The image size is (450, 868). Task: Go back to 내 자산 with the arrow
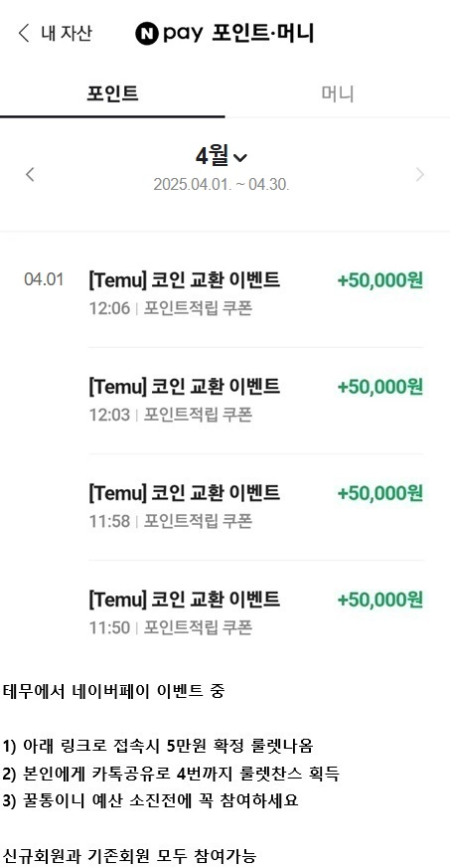click(x=23, y=33)
